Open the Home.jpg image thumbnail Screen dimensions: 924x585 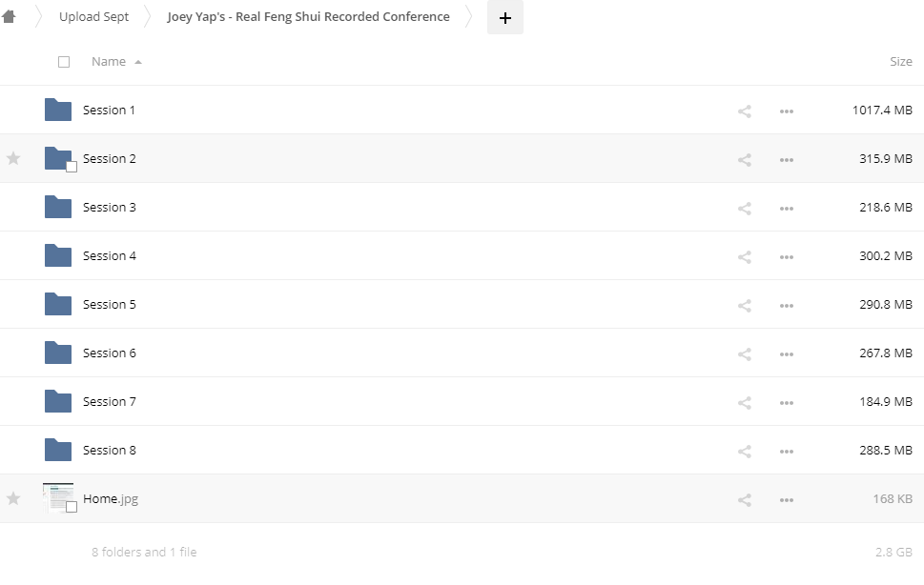(57, 496)
